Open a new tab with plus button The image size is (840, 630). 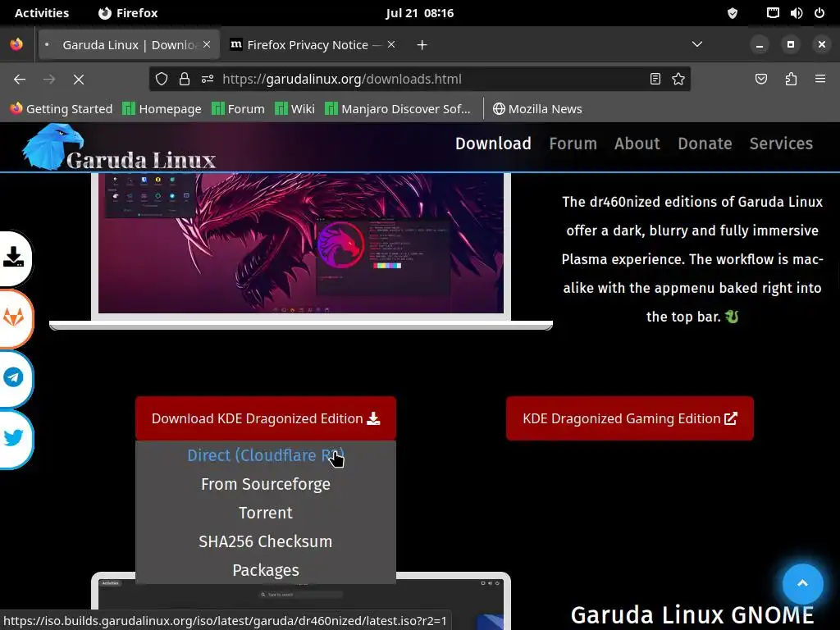pyautogui.click(x=422, y=45)
